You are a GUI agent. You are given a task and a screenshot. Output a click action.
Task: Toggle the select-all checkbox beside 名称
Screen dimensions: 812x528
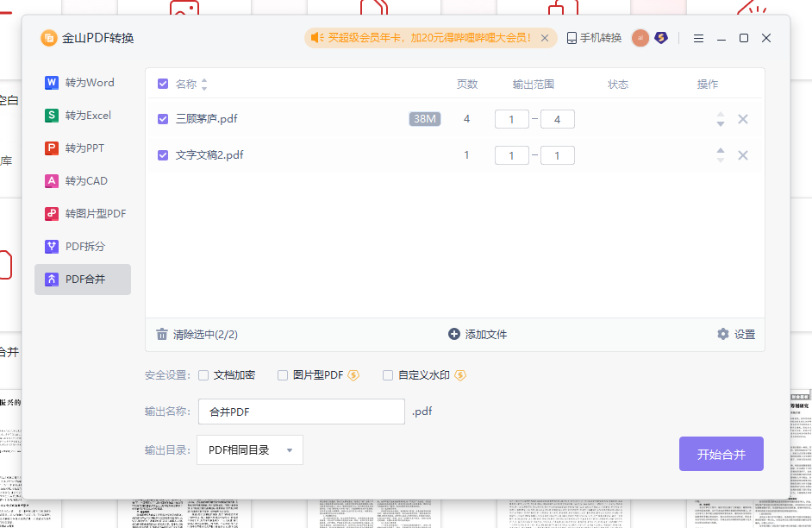click(163, 84)
